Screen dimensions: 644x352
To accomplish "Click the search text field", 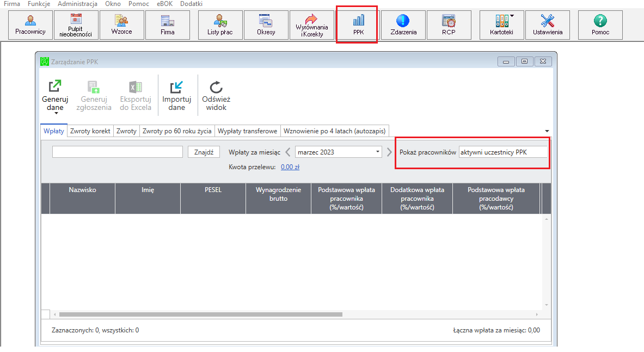I will 118,152.
